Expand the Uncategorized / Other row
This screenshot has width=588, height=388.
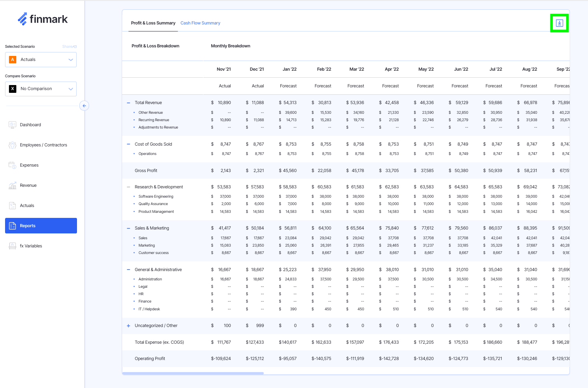coord(128,326)
